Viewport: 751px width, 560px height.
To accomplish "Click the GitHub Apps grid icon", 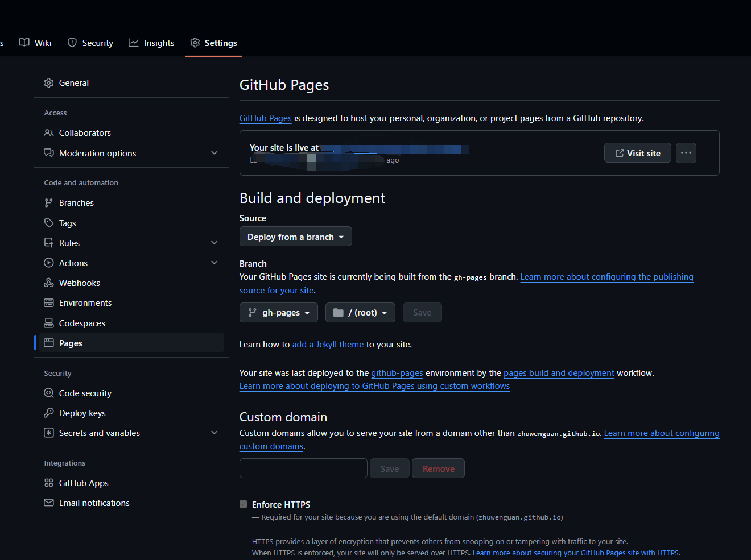I will [x=49, y=483].
